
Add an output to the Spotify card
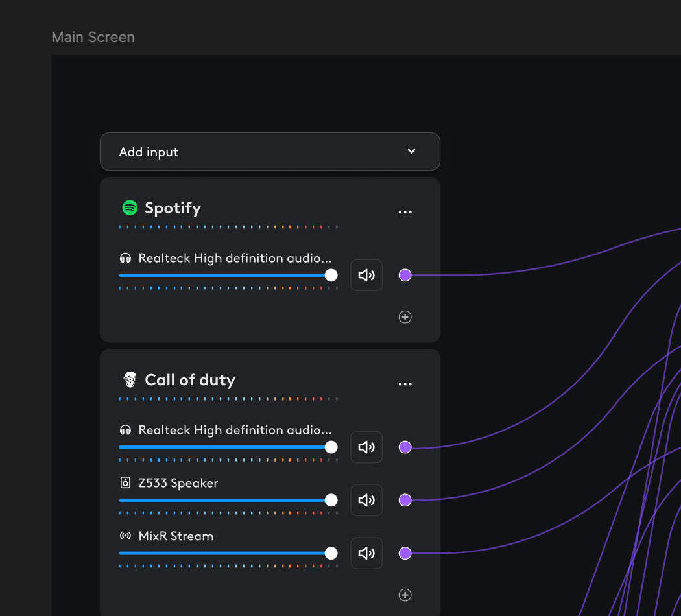(405, 317)
